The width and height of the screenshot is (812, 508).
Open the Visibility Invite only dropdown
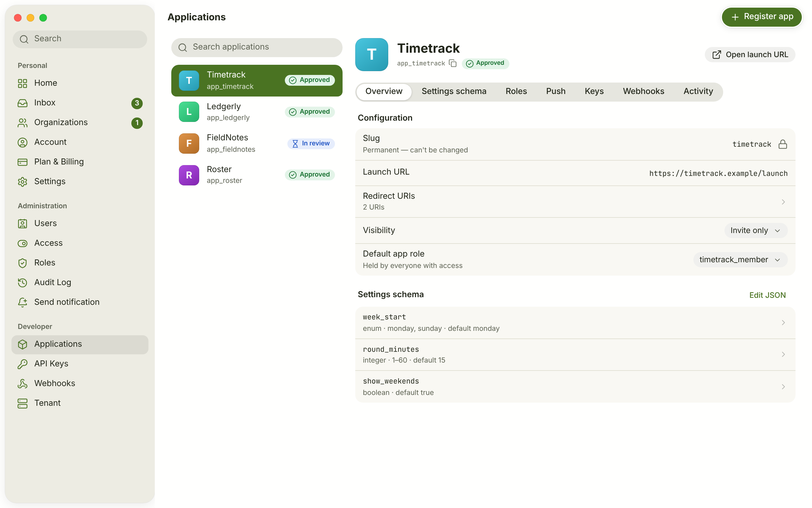click(x=756, y=231)
